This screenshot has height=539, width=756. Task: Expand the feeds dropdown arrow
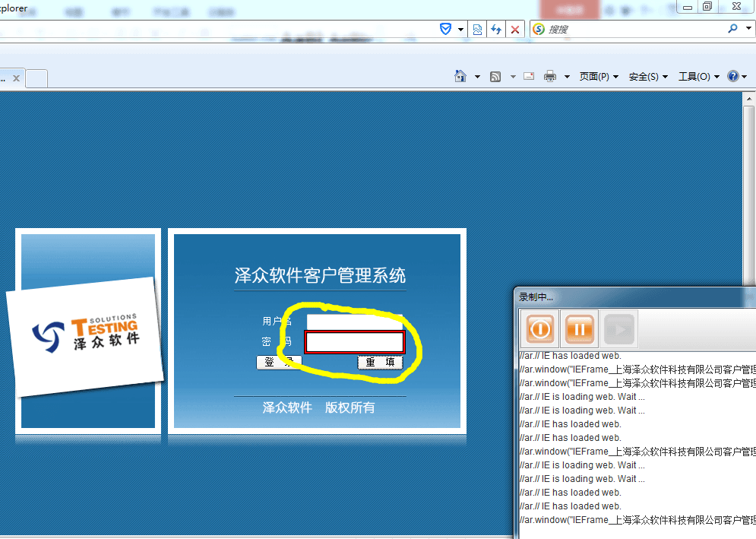coord(513,77)
